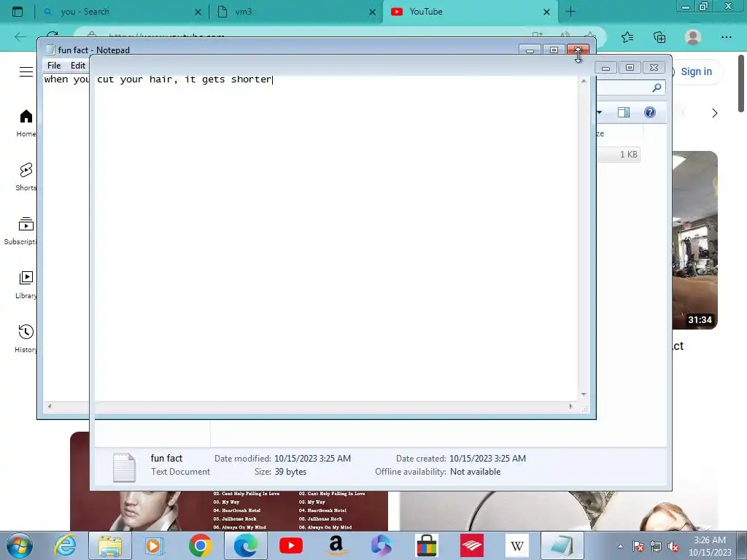The width and height of the screenshot is (747, 560).
Task: Click the '1 KB' size cell
Action: [x=628, y=155]
